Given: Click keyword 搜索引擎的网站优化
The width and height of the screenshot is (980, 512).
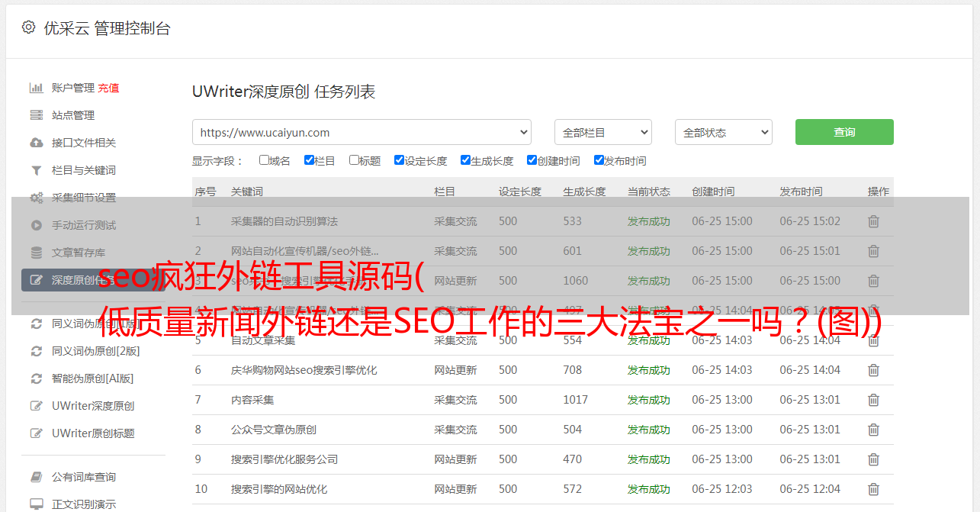Looking at the screenshot, I should pos(279,489).
